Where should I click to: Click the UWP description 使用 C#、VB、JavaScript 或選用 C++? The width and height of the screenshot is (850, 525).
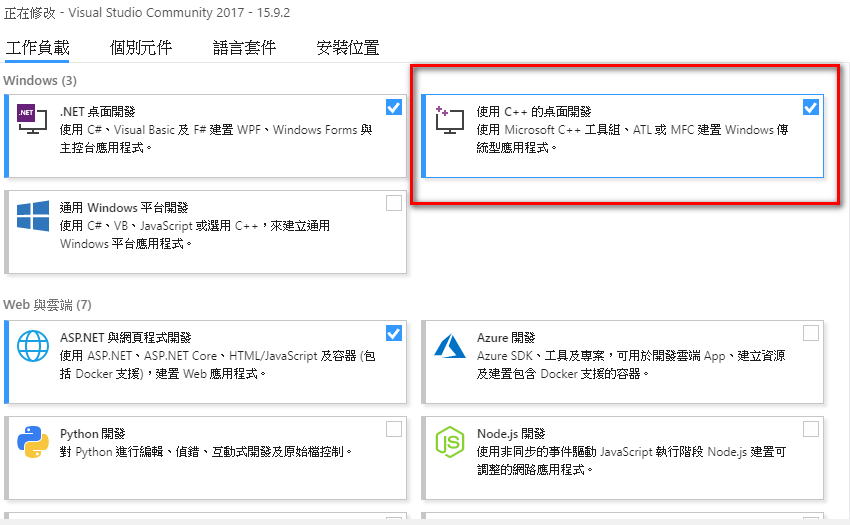pos(195,234)
